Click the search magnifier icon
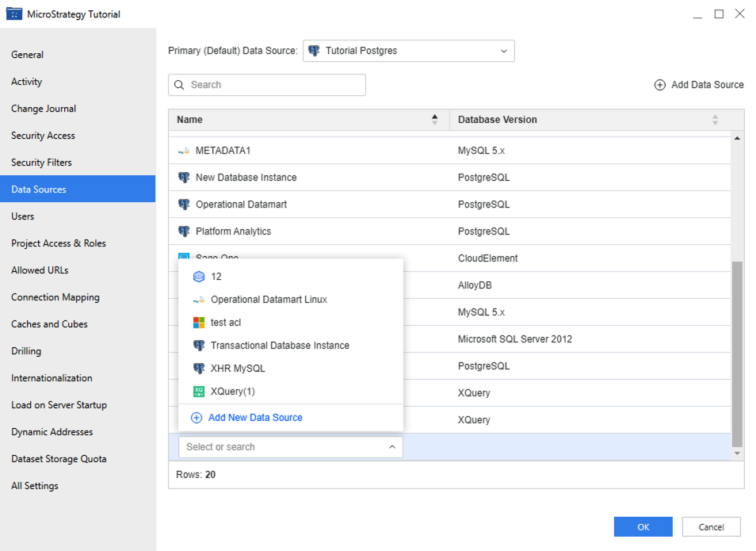This screenshot has width=756, height=551. point(180,85)
